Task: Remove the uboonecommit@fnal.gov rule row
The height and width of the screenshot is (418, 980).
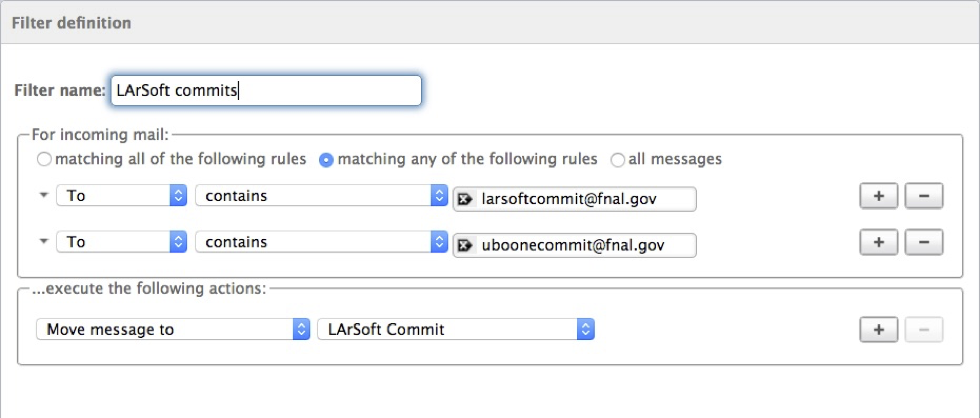Action: (924, 243)
